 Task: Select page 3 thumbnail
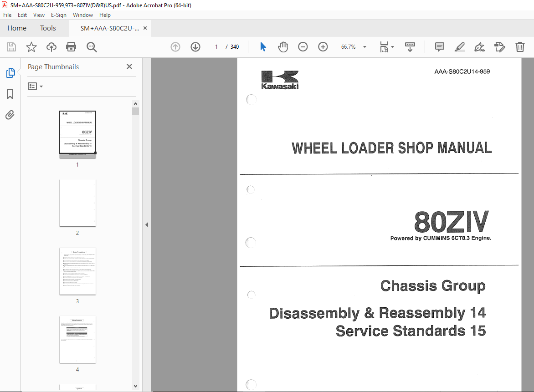(77, 271)
